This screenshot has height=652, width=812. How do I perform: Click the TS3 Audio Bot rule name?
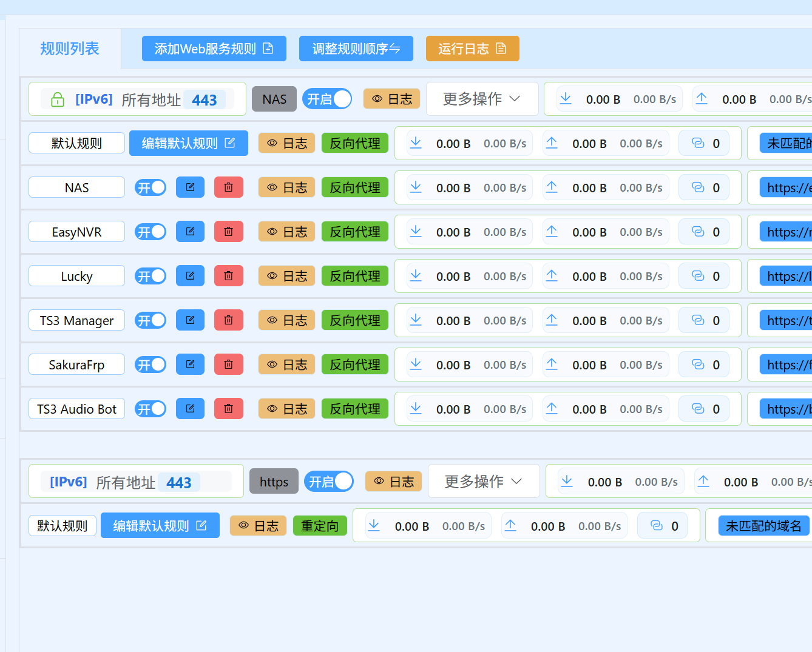tap(77, 409)
